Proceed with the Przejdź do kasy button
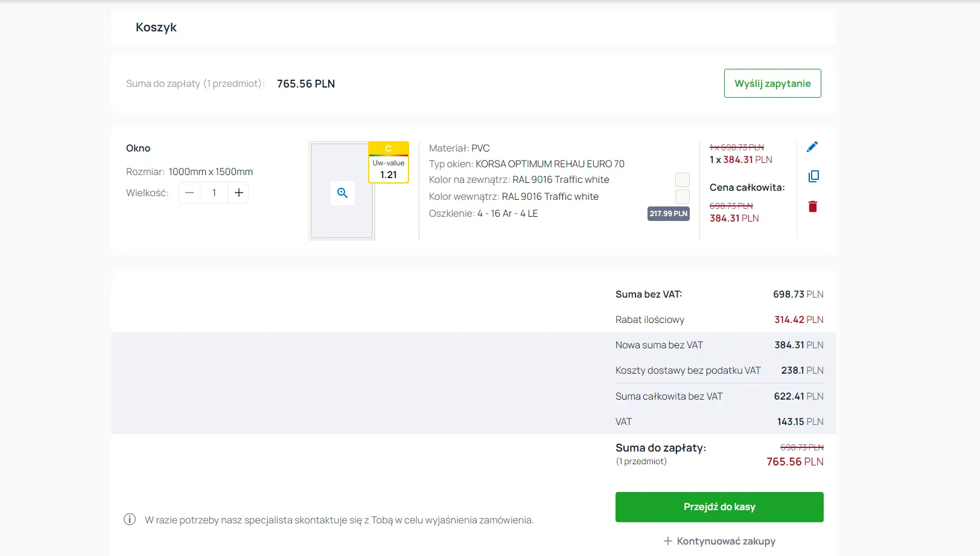This screenshot has height=556, width=980. pos(719,507)
